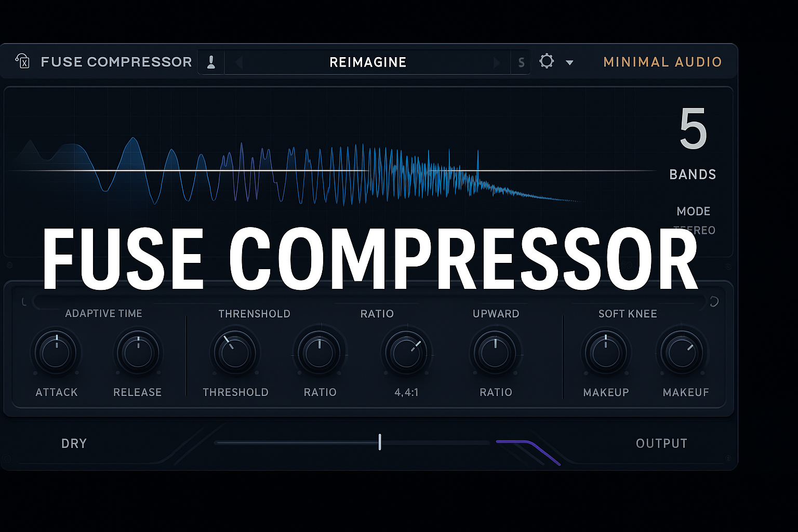This screenshot has height=532, width=798.
Task: Click the Fuse Compressor logo icon
Action: [x=22, y=61]
